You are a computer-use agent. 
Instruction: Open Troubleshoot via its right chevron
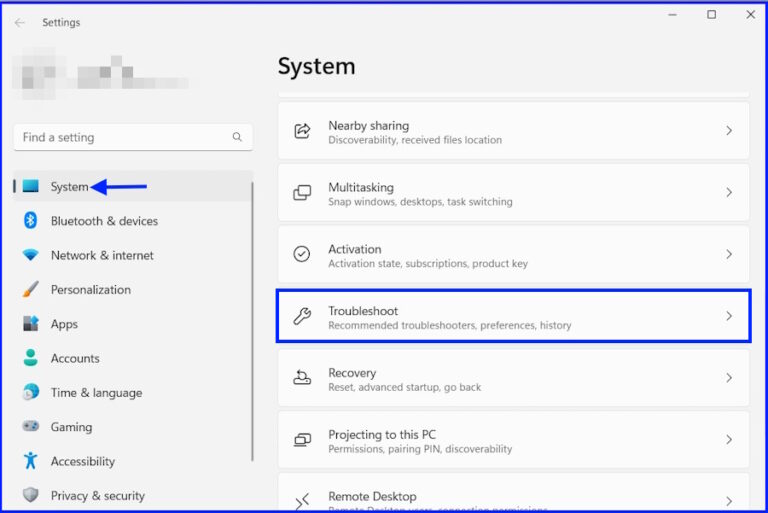(729, 316)
